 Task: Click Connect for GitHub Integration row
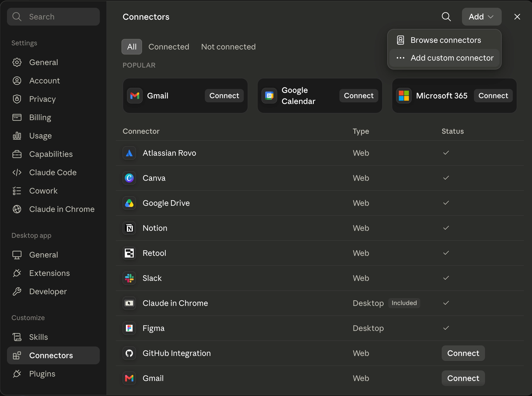click(463, 353)
